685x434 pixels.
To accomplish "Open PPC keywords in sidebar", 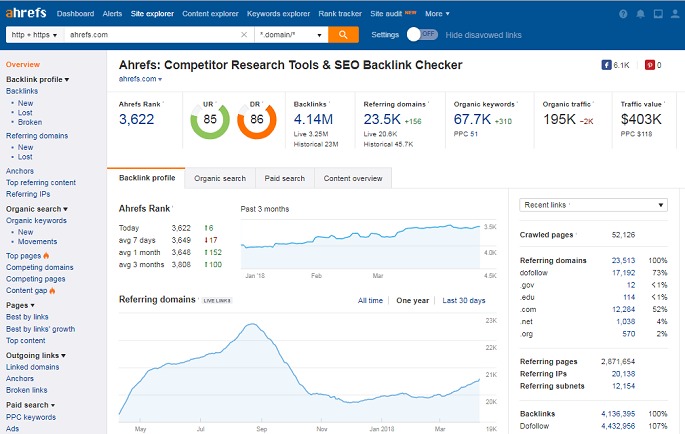I will click(31, 417).
